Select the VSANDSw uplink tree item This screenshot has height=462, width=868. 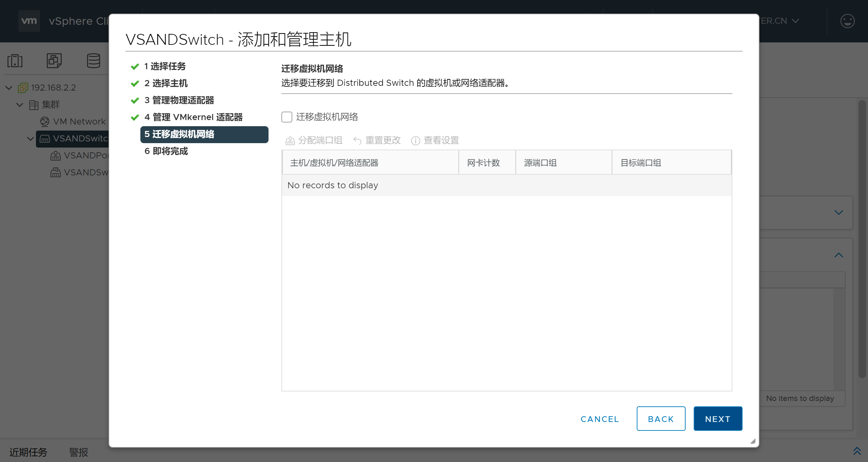coord(86,172)
